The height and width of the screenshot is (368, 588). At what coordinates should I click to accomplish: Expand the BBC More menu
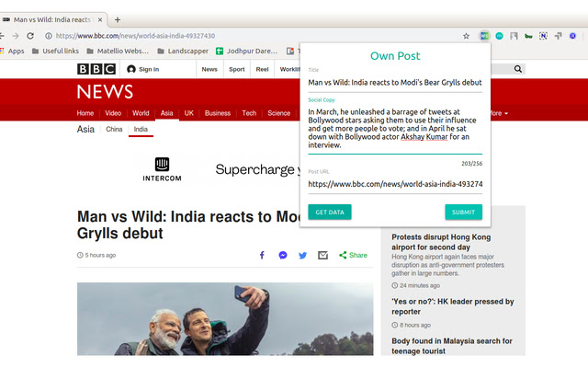click(x=499, y=113)
